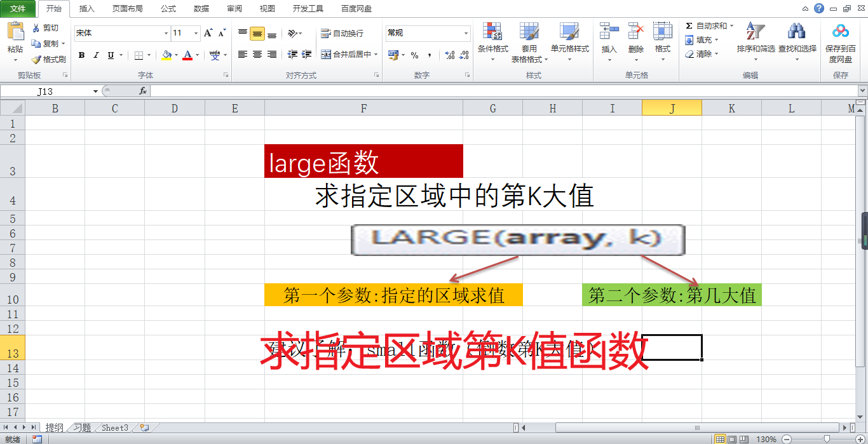Viewport: 868px width, 444px height.
Task: Open the Sheet3 sheet tab
Action: pyautogui.click(x=115, y=428)
